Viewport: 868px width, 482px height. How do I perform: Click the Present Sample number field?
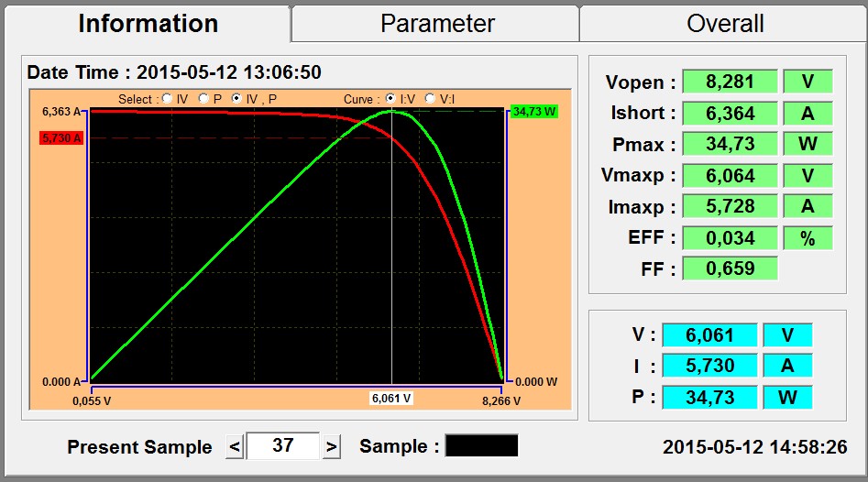[x=283, y=445]
